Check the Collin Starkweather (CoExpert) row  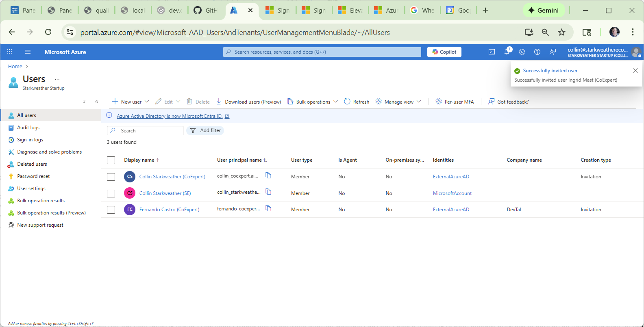click(111, 177)
